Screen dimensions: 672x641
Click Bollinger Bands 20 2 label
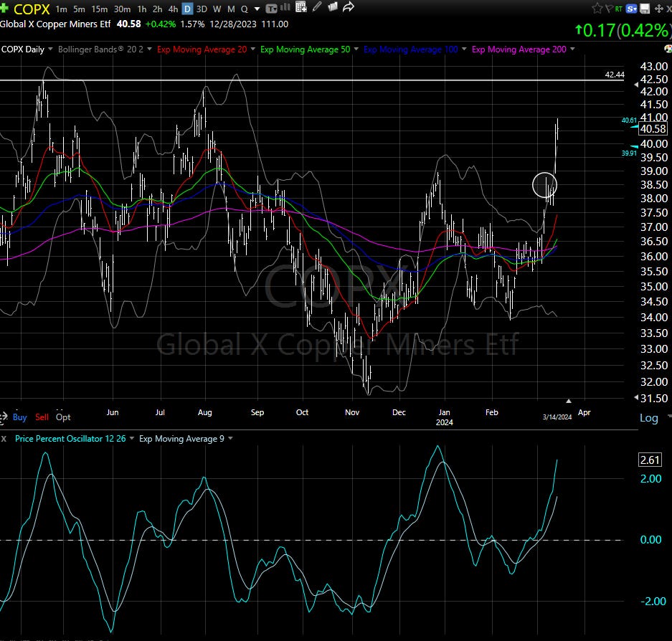(x=100, y=49)
